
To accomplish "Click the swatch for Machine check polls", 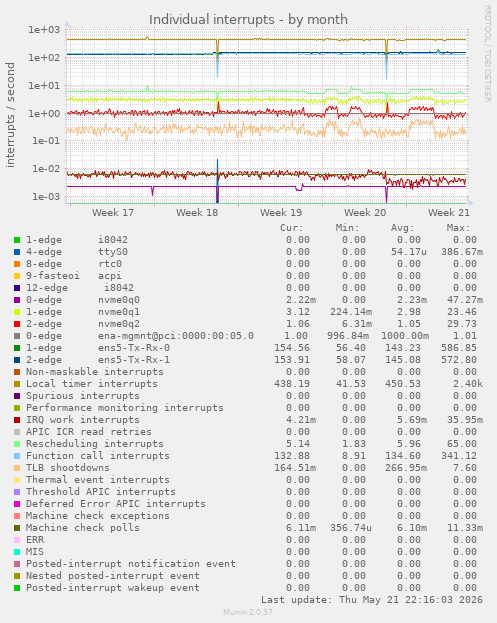I will [17, 528].
